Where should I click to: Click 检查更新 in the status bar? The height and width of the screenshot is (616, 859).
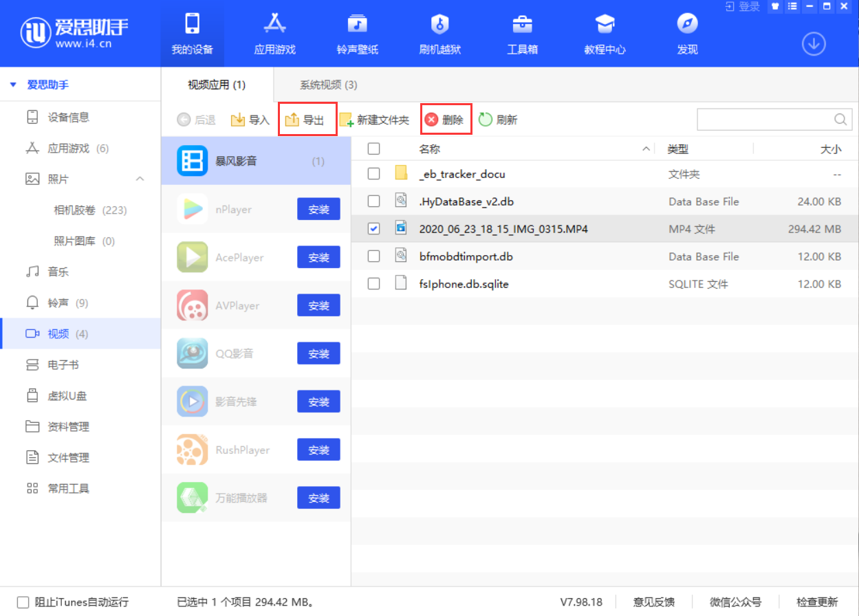click(x=817, y=602)
